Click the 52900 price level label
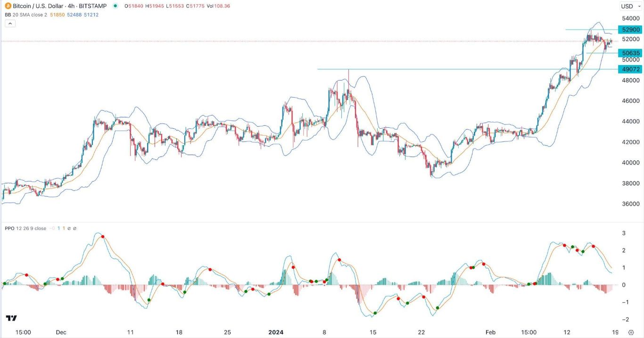This screenshot has height=338, width=644. (631, 29)
